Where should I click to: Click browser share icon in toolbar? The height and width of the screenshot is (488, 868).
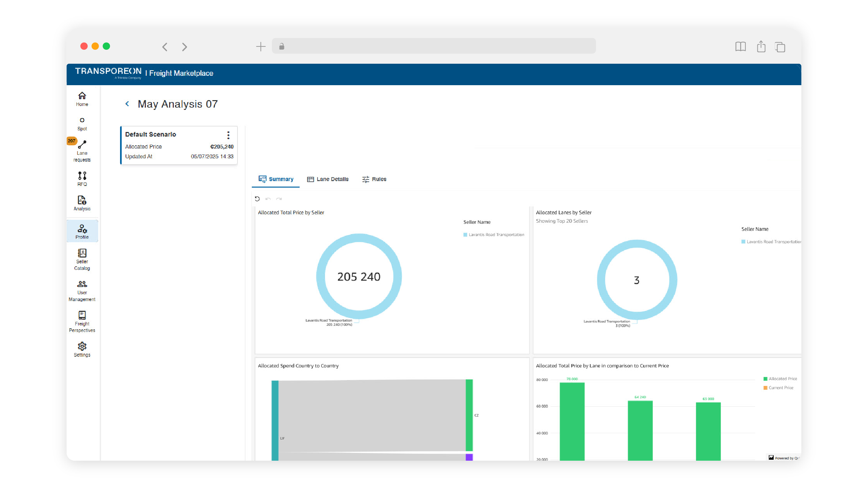(x=761, y=46)
